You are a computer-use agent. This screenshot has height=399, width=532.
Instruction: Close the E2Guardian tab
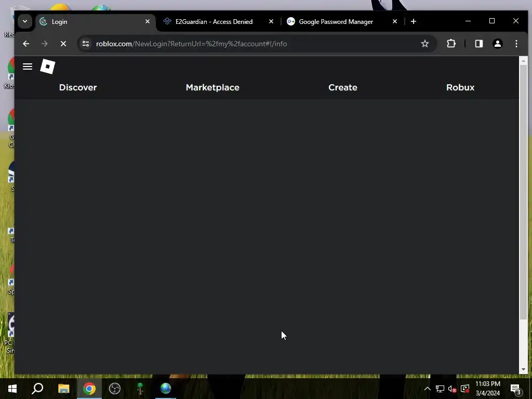(271, 21)
